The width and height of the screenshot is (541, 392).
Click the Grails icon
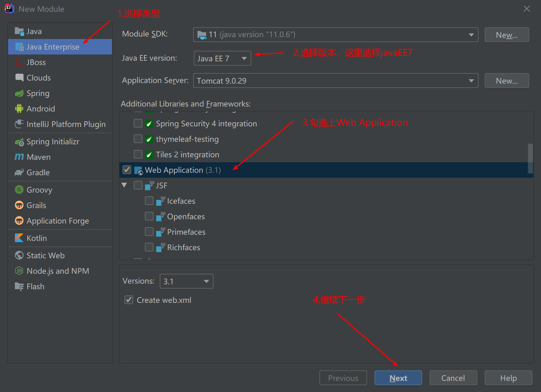(x=19, y=205)
